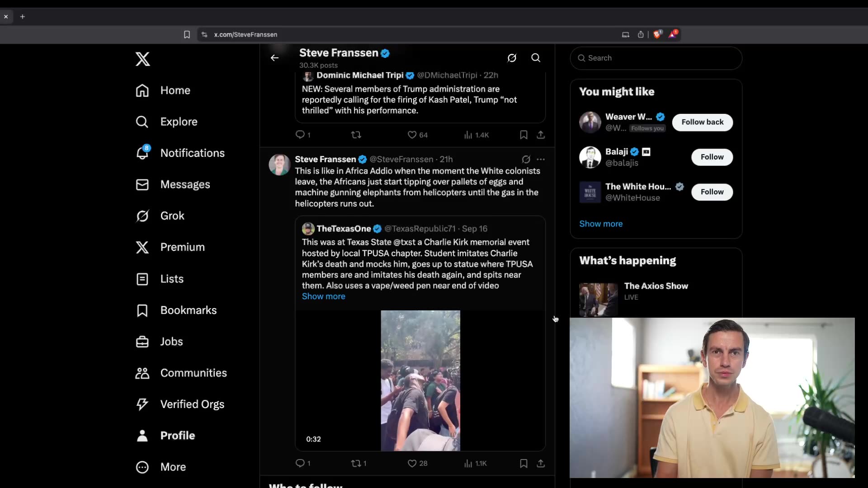This screenshot has height=488, width=868.
Task: Click Show more under You might like
Action: click(x=601, y=224)
